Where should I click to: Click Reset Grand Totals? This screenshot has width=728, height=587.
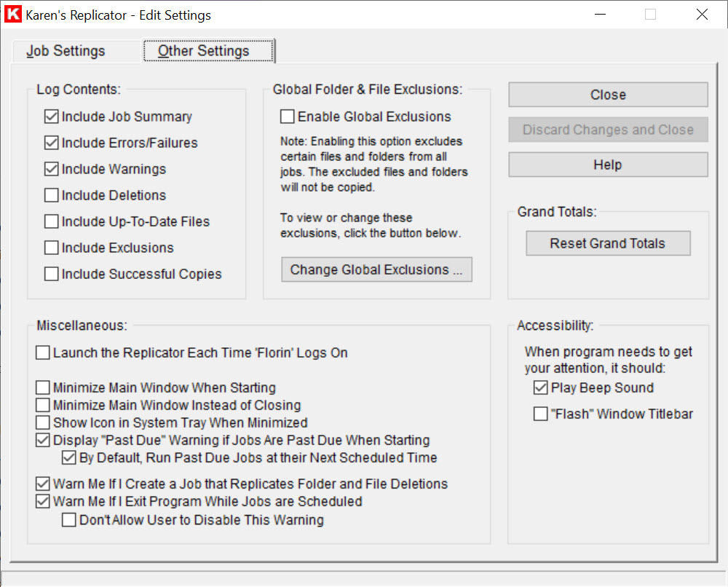(x=608, y=243)
